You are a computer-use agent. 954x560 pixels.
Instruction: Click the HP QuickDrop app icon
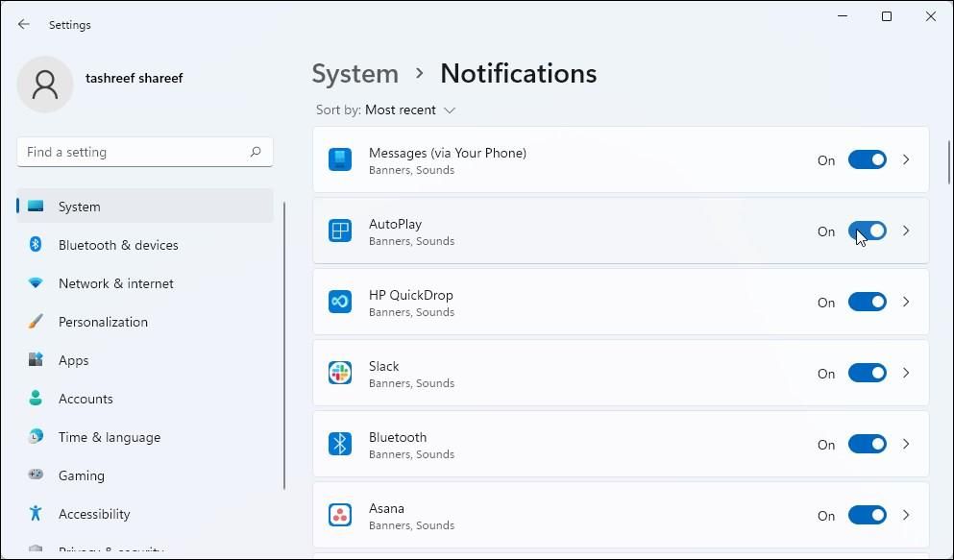[340, 302]
